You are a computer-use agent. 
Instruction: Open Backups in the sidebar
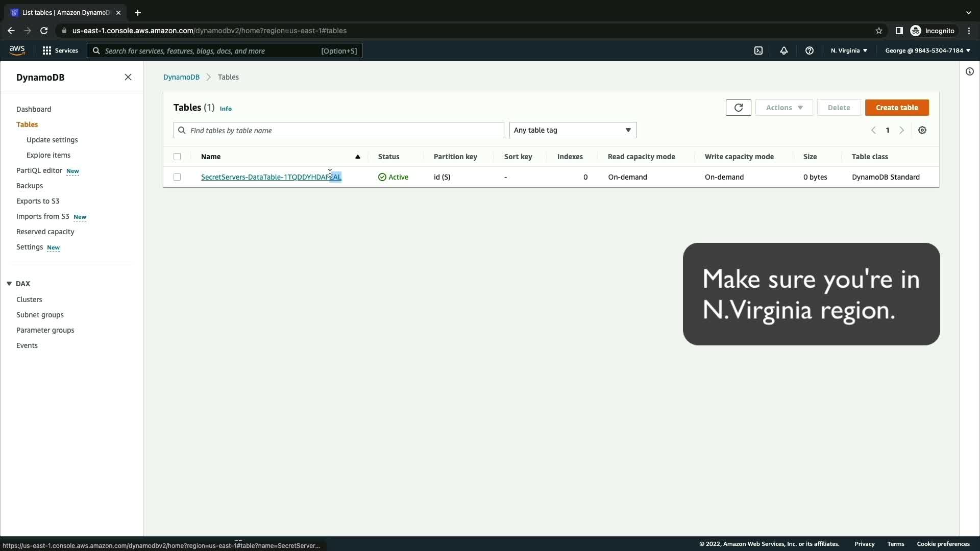click(30, 186)
